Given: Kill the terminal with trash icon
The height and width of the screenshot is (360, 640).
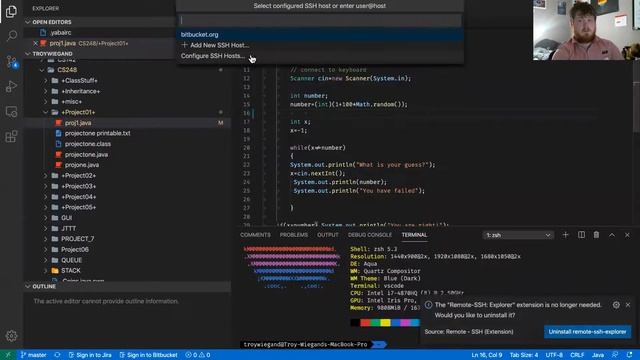Looking at the screenshot, I should (x=596, y=235).
